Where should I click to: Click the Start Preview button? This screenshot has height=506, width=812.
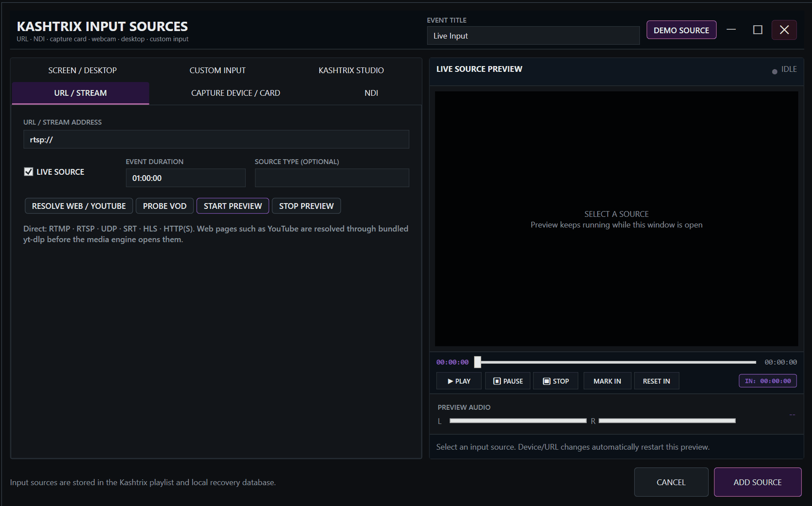tap(233, 206)
